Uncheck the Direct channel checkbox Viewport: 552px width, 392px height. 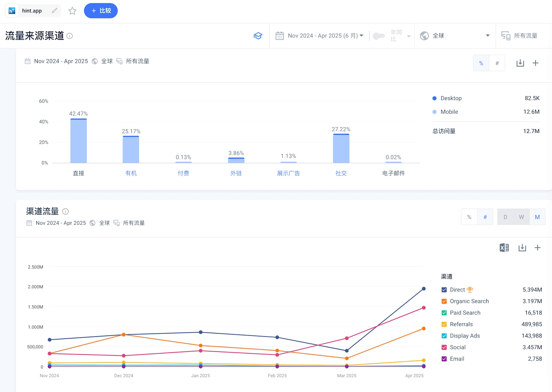pos(444,290)
